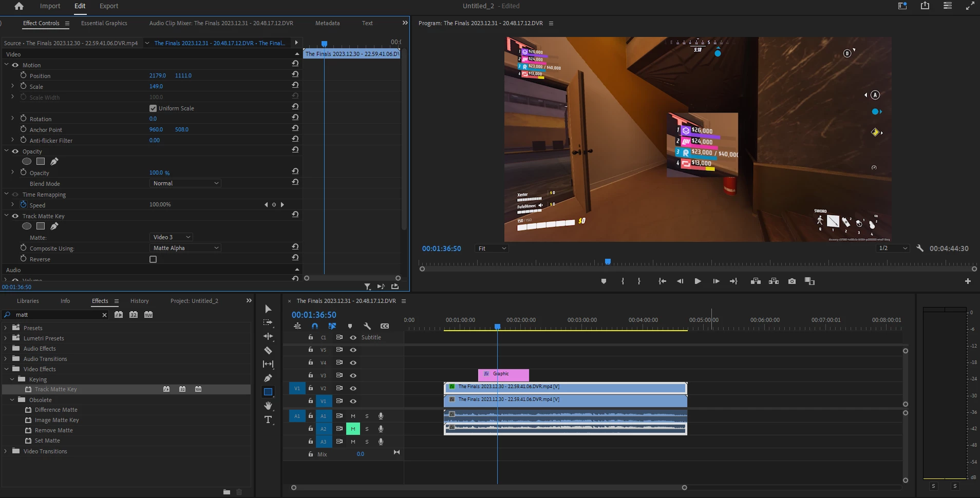Viewport: 980px width, 498px height.
Task: Filter Accelerated Effects in Effects panel
Action: point(119,315)
